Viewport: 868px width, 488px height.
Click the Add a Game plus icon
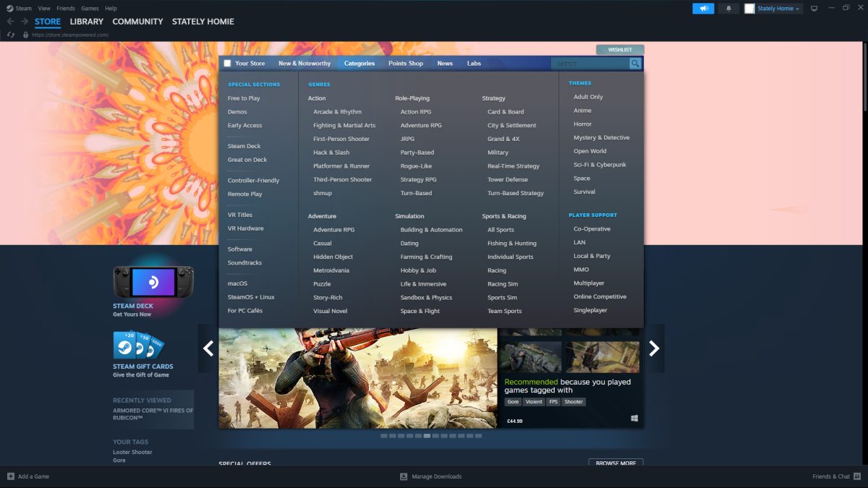(10, 476)
